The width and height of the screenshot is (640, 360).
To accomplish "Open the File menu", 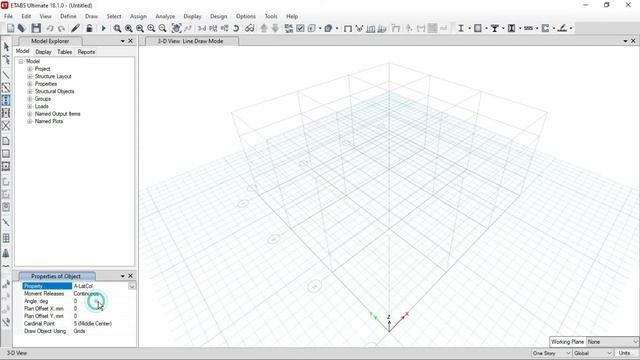I will (x=8, y=16).
